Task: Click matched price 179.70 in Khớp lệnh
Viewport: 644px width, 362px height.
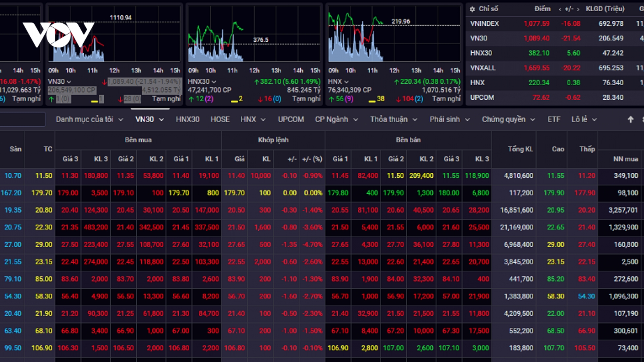Action: 234,193
